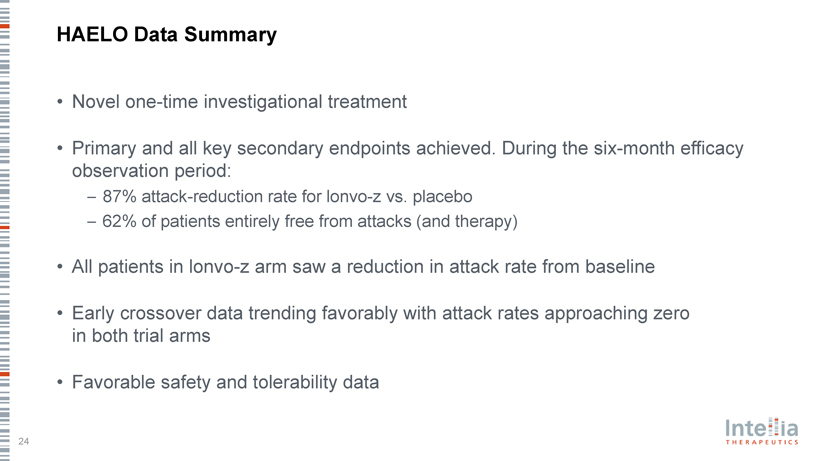The image size is (820, 461).
Task: Click the THERAPEUTICS text under the logo
Action: [761, 441]
